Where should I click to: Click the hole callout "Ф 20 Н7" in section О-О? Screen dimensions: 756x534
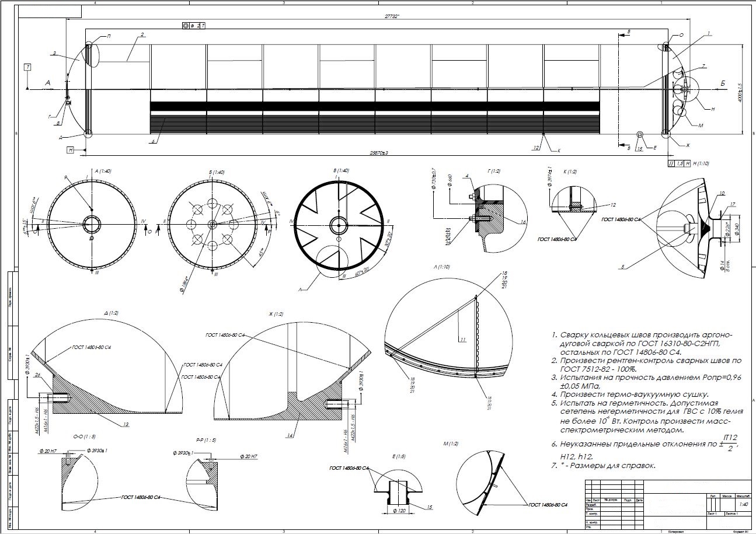point(47,451)
